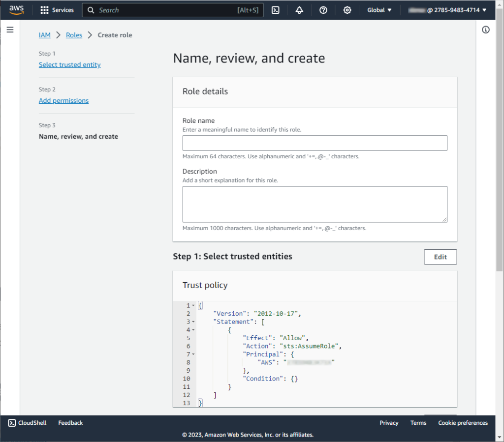Open the account menu dropdown
This screenshot has height=442, width=504.
(x=447, y=10)
